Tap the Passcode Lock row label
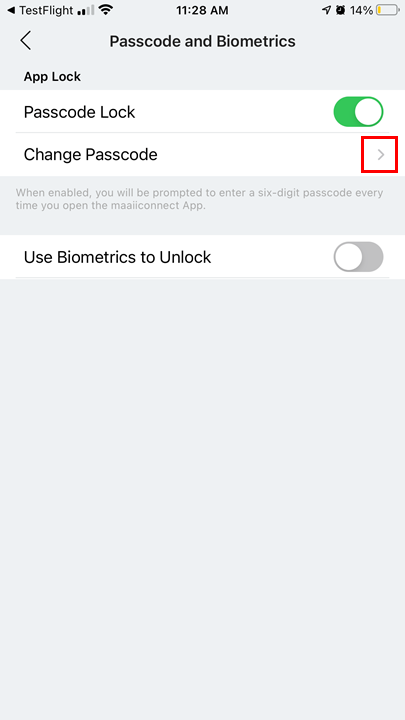The image size is (405, 720). 79,112
